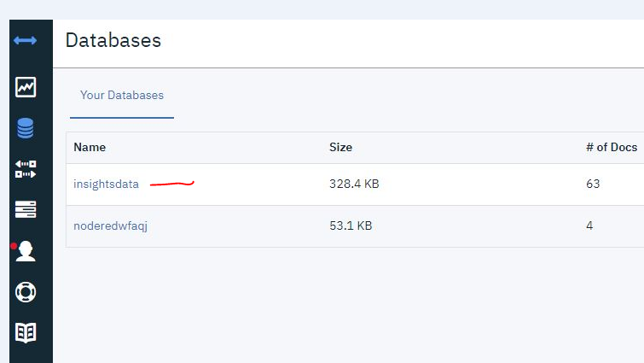Click the Size column header
644x363 pixels.
click(340, 147)
